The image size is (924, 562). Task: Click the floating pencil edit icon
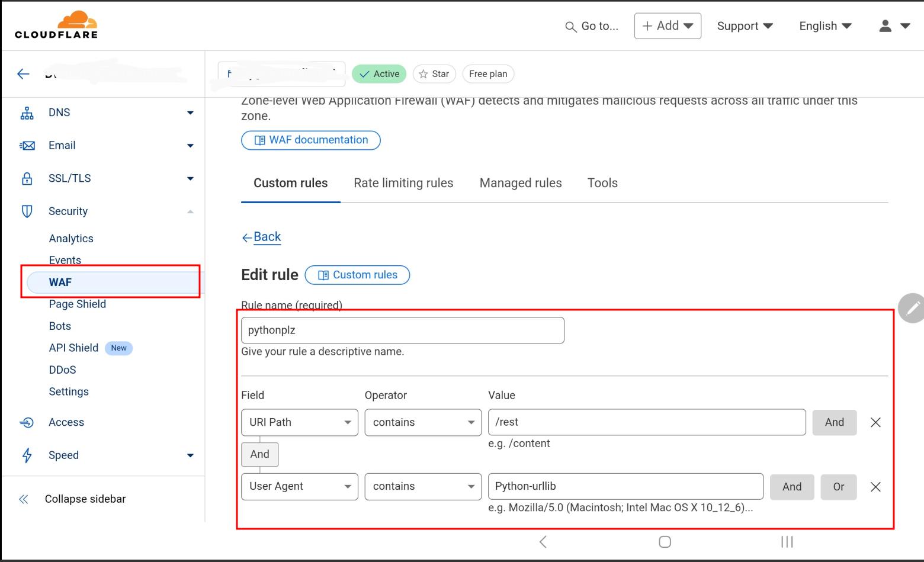912,308
